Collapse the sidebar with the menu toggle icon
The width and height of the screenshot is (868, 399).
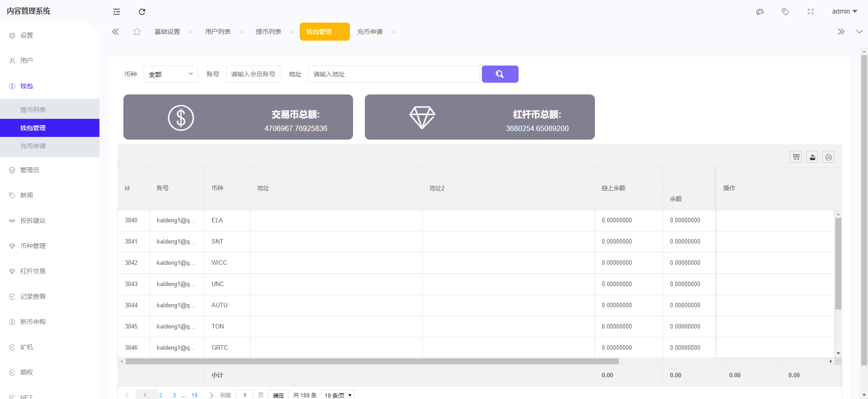click(x=117, y=12)
